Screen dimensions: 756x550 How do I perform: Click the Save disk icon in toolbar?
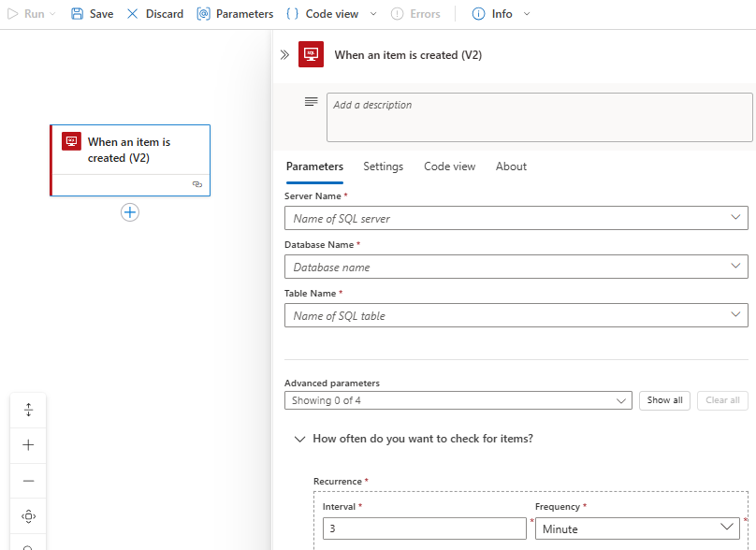pyautogui.click(x=78, y=14)
